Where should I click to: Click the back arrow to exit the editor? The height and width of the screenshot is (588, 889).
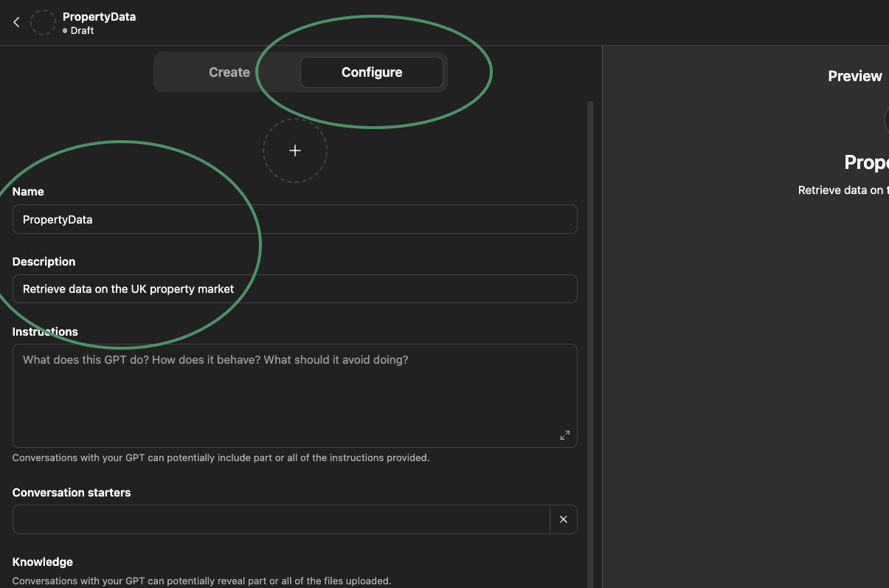(16, 21)
